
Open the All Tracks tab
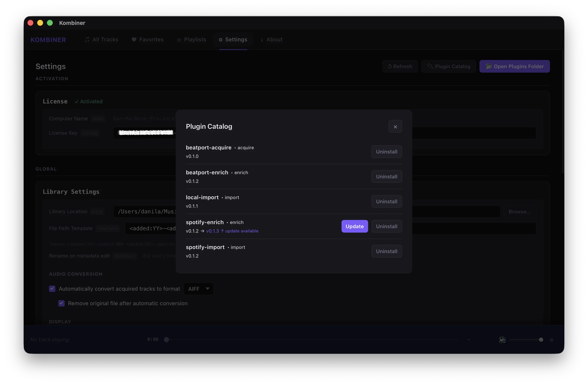(101, 39)
